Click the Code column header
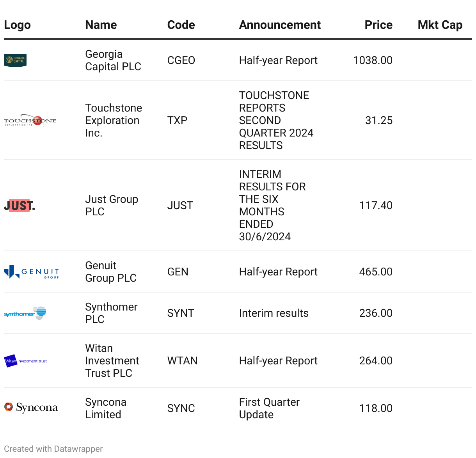The image size is (476, 458). [181, 25]
